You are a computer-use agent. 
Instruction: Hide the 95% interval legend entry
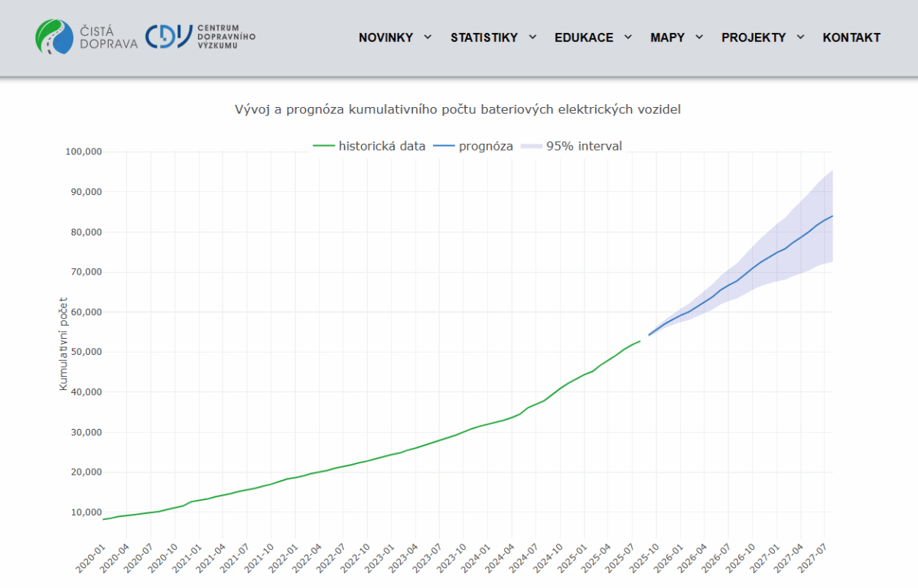584,146
